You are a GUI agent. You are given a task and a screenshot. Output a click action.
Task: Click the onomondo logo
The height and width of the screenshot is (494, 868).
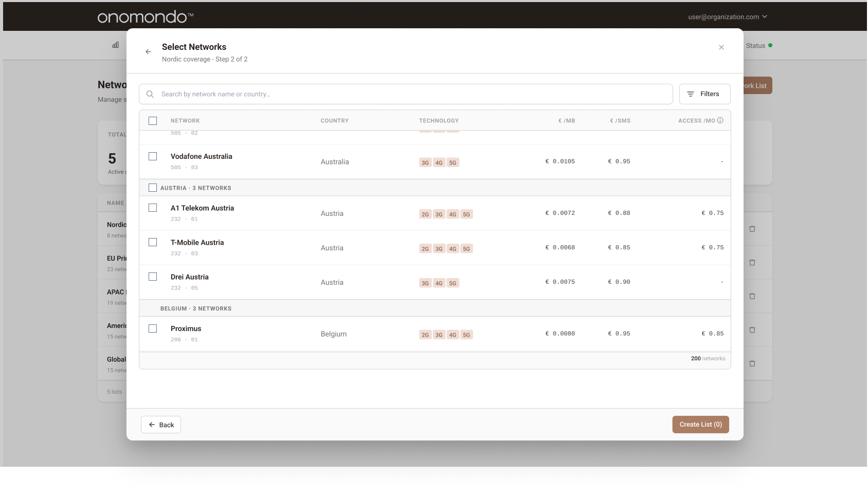(144, 16)
